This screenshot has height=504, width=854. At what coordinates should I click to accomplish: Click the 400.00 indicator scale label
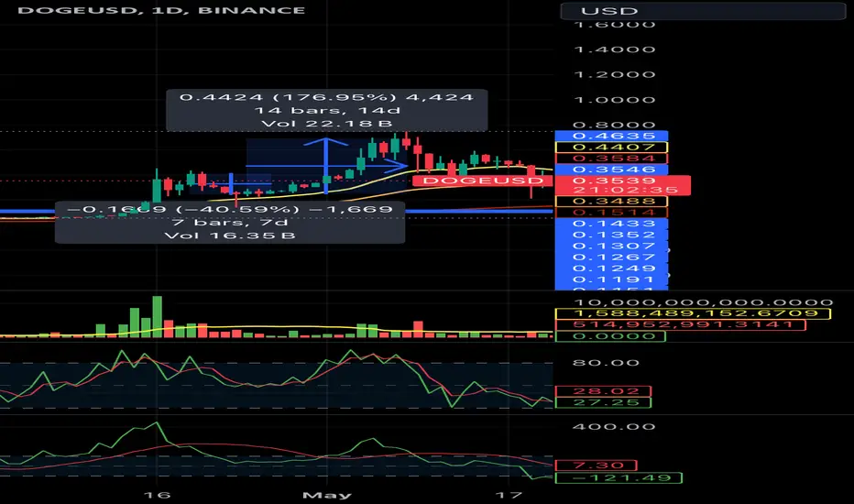point(613,427)
